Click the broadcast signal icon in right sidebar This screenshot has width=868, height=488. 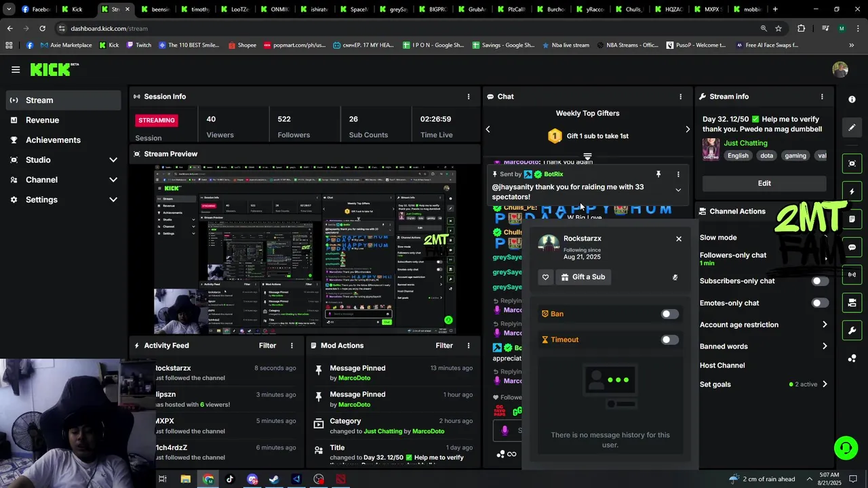coord(852,274)
